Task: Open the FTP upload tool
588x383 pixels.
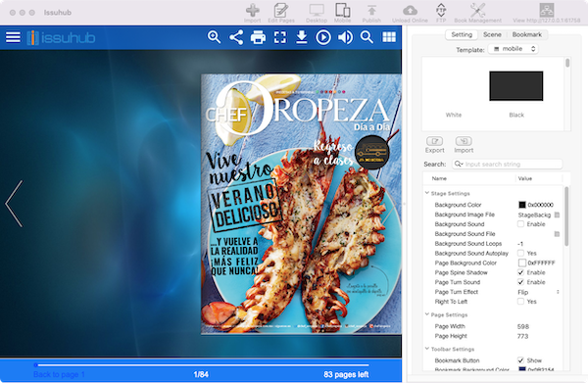Action: pos(441,11)
